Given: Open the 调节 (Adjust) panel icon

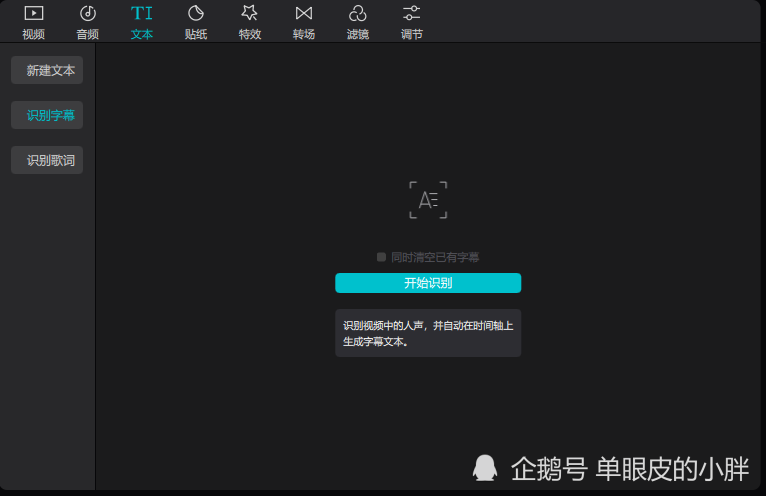Looking at the screenshot, I should [411, 14].
